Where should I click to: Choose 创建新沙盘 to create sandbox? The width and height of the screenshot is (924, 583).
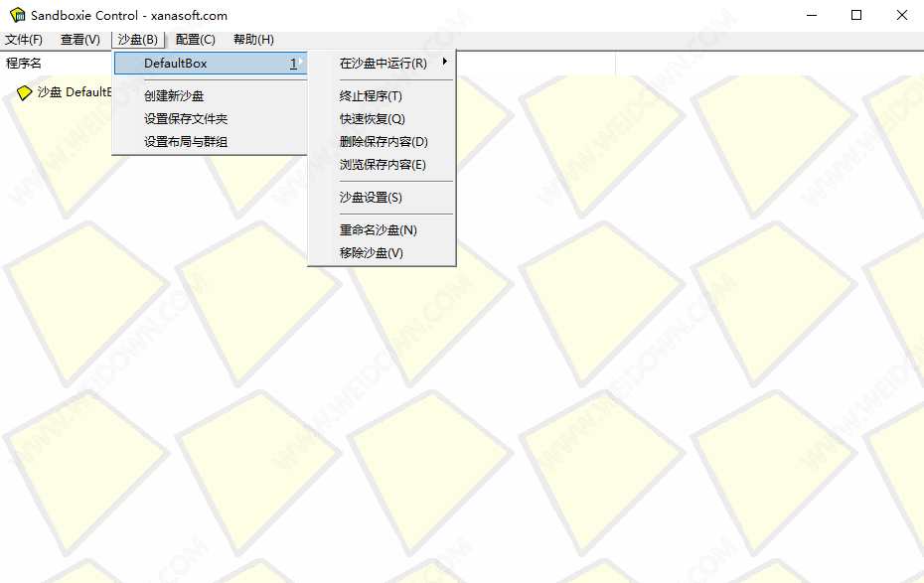[174, 96]
